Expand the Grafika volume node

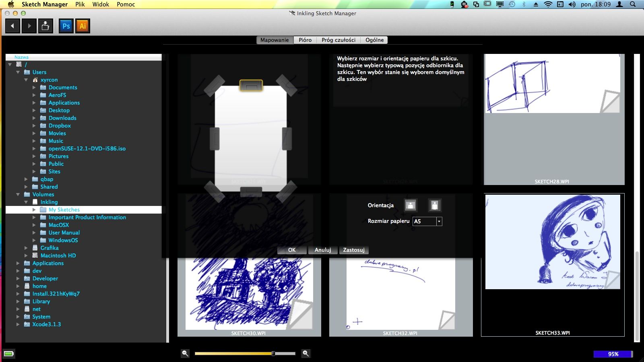coord(26,248)
